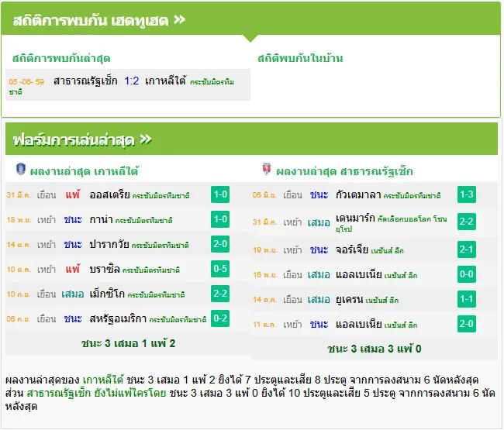The height and width of the screenshot is (430, 504).
Task: Select the สถิติการพบกันล่าสุด heading
Action: point(61,58)
